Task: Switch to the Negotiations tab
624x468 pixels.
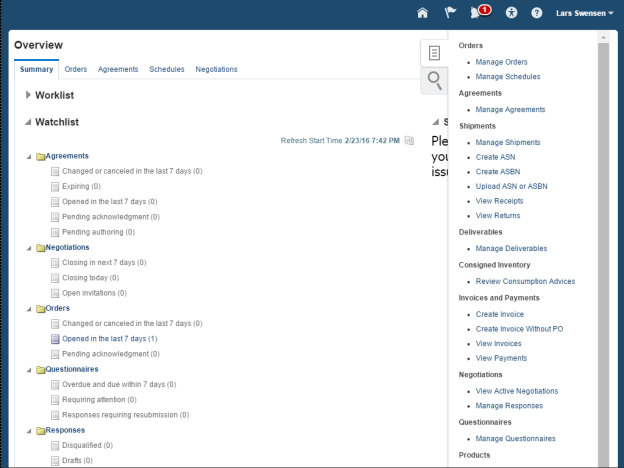Action: coord(216,69)
